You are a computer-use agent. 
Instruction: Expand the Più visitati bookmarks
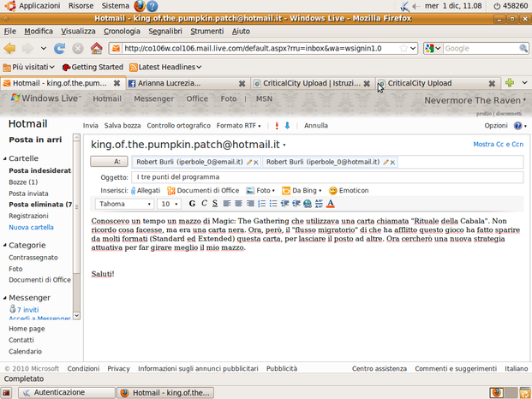tap(29, 67)
